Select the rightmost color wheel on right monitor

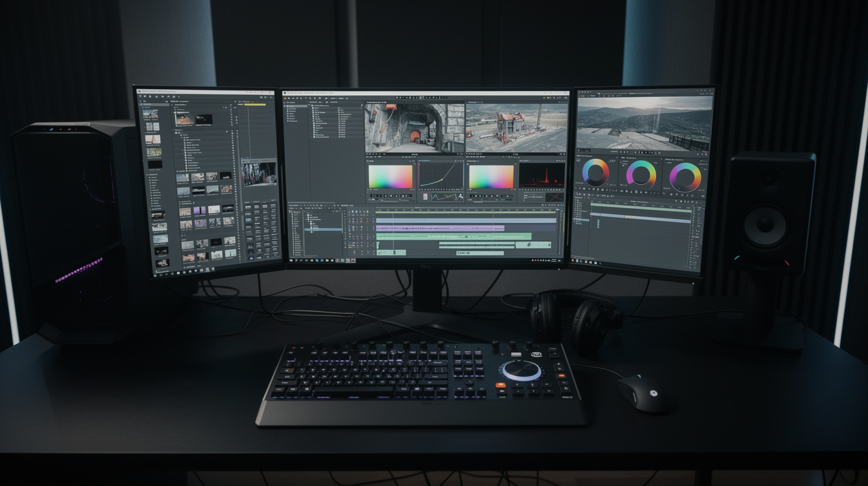point(685,177)
